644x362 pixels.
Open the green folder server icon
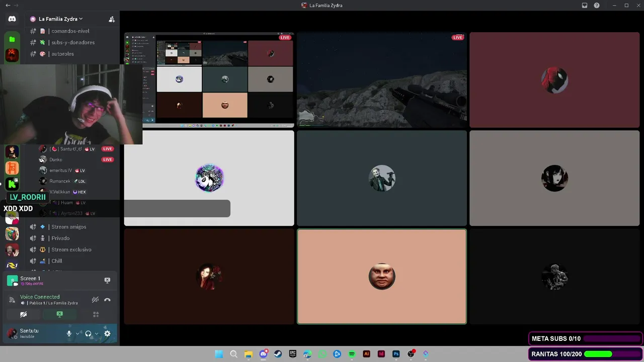(x=12, y=39)
